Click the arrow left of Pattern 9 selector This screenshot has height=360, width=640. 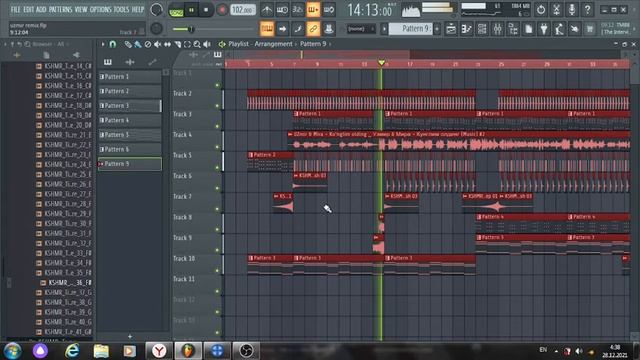click(384, 29)
